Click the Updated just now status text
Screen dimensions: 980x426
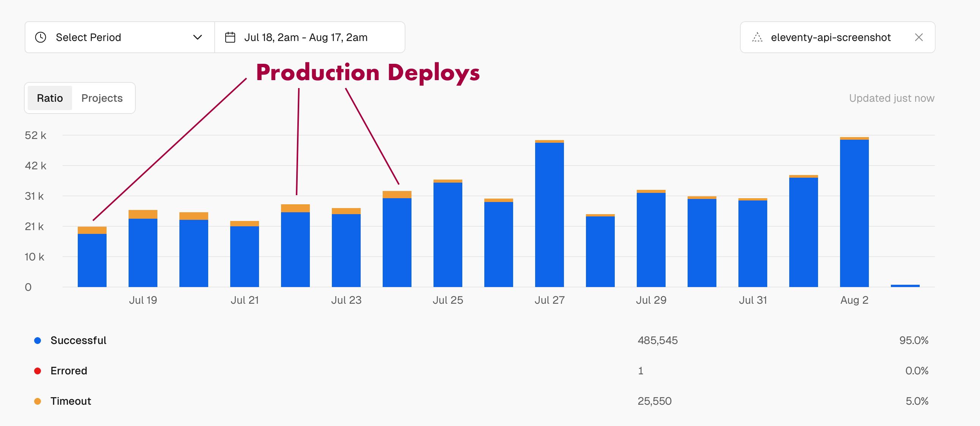point(892,98)
